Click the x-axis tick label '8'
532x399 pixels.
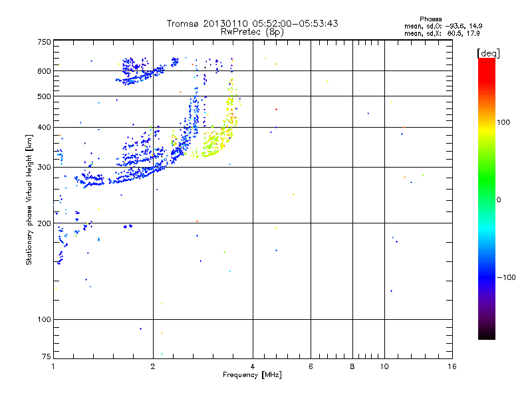[x=352, y=366]
